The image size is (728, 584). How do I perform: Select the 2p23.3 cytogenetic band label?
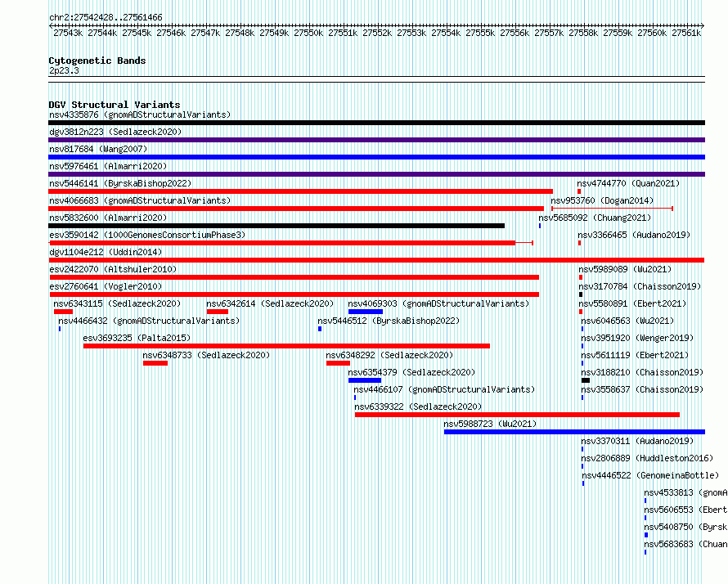pyautogui.click(x=64, y=70)
